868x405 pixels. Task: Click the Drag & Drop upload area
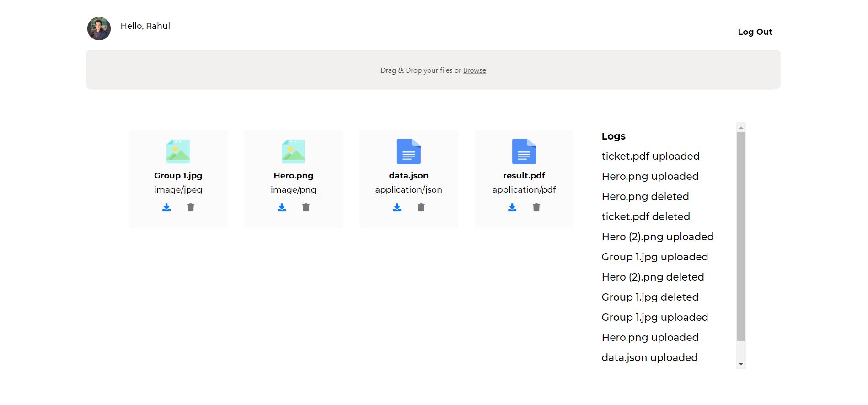(x=433, y=70)
